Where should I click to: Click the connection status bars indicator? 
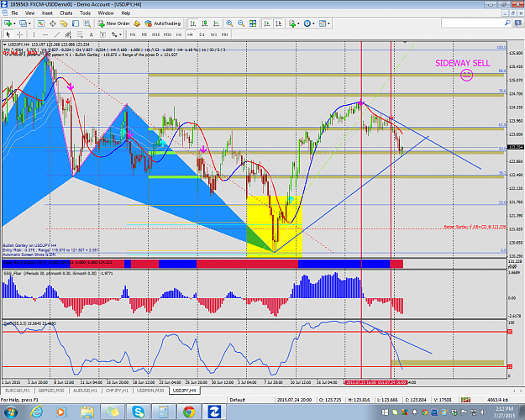[x=465, y=400]
